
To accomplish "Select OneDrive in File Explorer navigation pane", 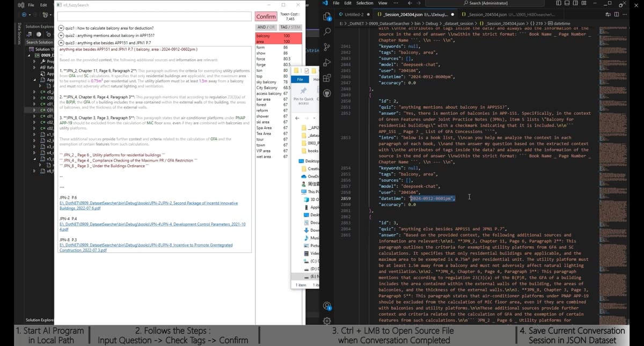I will click(x=310, y=176).
